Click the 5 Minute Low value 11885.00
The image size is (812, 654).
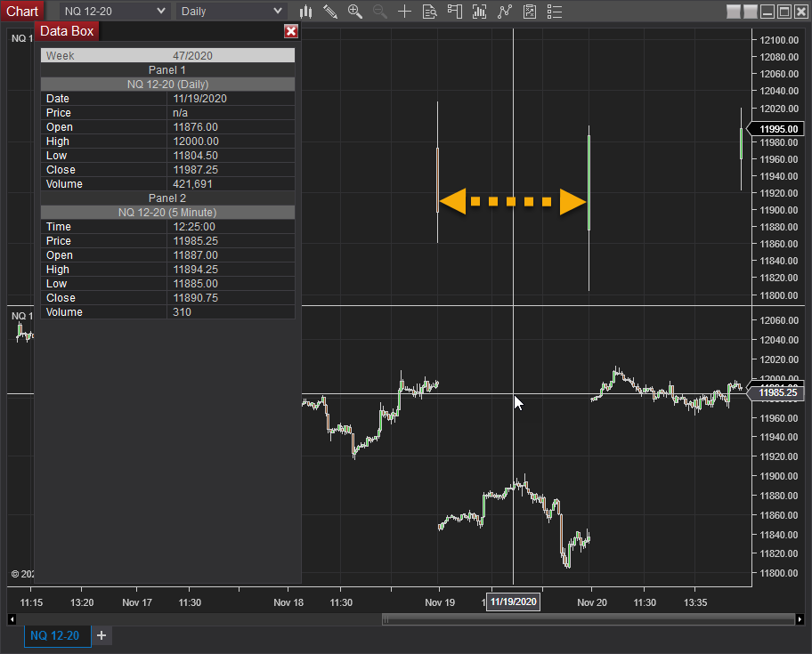(195, 284)
